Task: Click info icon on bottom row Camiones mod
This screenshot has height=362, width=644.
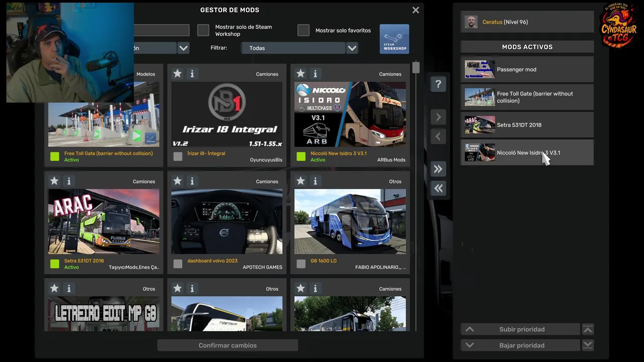Action: click(x=315, y=288)
